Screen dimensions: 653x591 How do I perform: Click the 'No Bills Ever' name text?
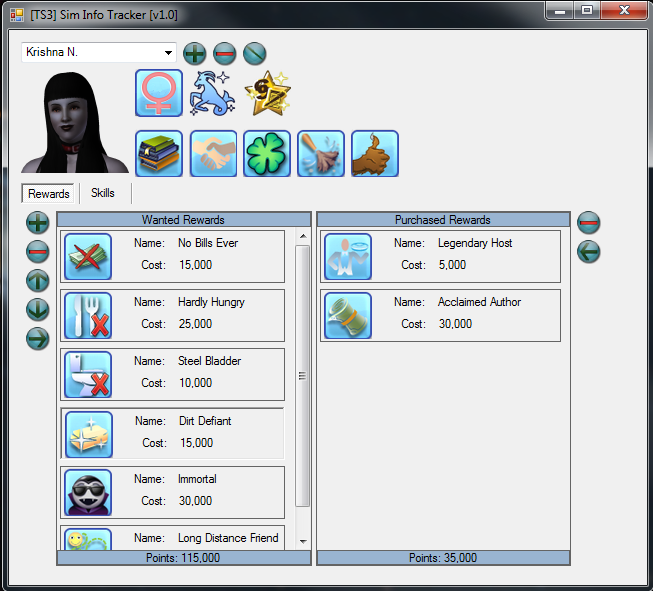(x=208, y=243)
